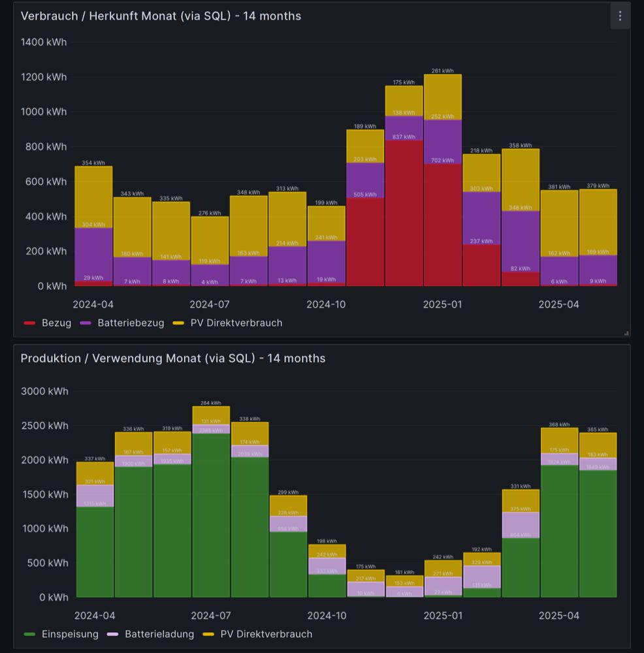644x653 pixels.
Task: Click the '3000 kWh' y-axis label
Action: point(44,391)
